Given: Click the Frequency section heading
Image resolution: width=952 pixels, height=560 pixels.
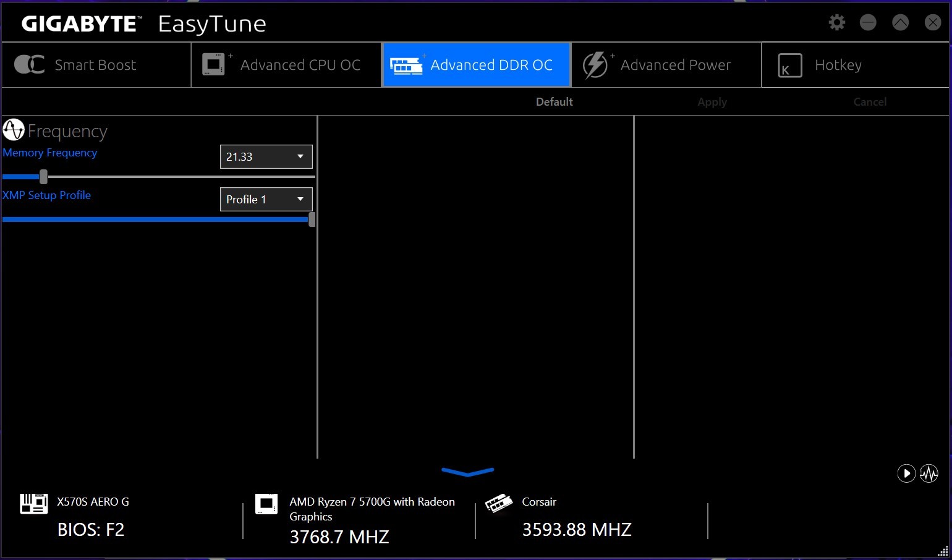Looking at the screenshot, I should click(67, 131).
